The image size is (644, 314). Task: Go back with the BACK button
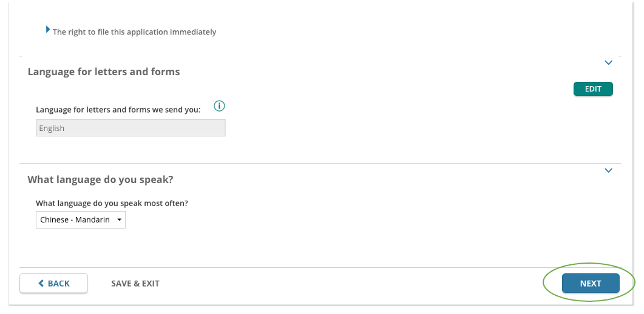53,283
